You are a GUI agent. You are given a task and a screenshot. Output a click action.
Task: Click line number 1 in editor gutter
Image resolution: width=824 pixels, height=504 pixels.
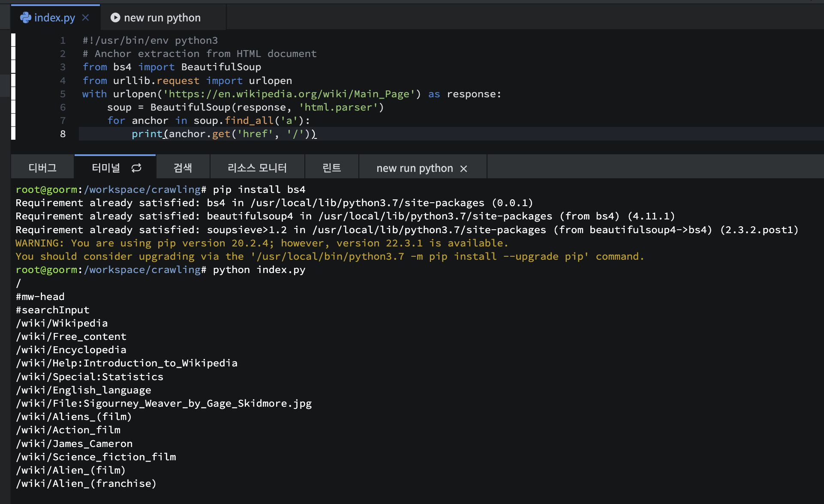pos(63,40)
